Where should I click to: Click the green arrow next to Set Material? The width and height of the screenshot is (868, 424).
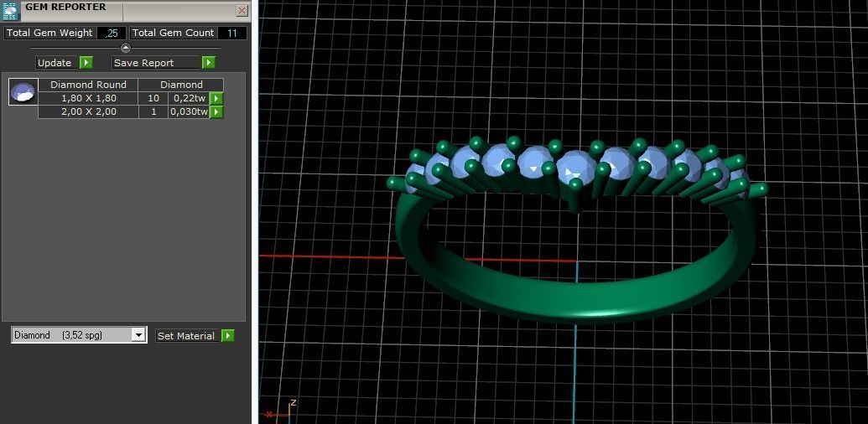(227, 335)
